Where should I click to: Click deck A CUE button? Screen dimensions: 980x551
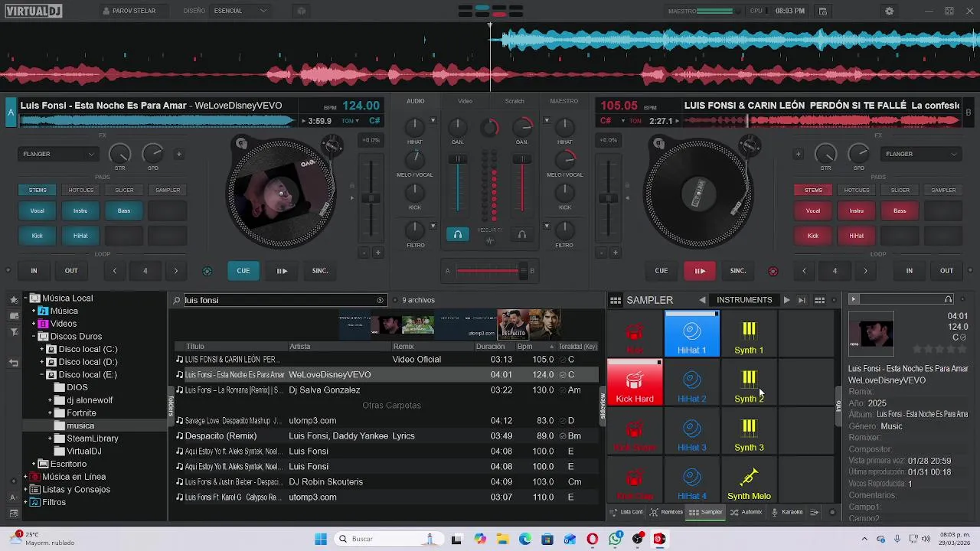click(243, 271)
